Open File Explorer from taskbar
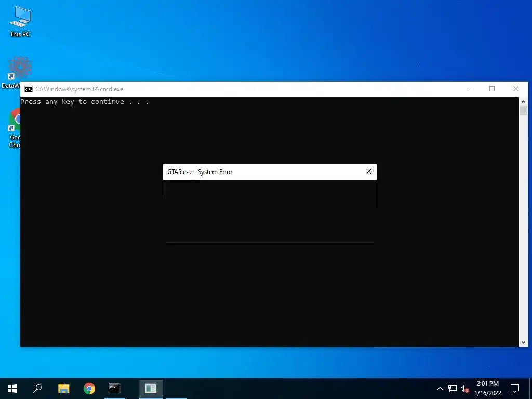Screen dimensions: 532x399 (x=63, y=389)
